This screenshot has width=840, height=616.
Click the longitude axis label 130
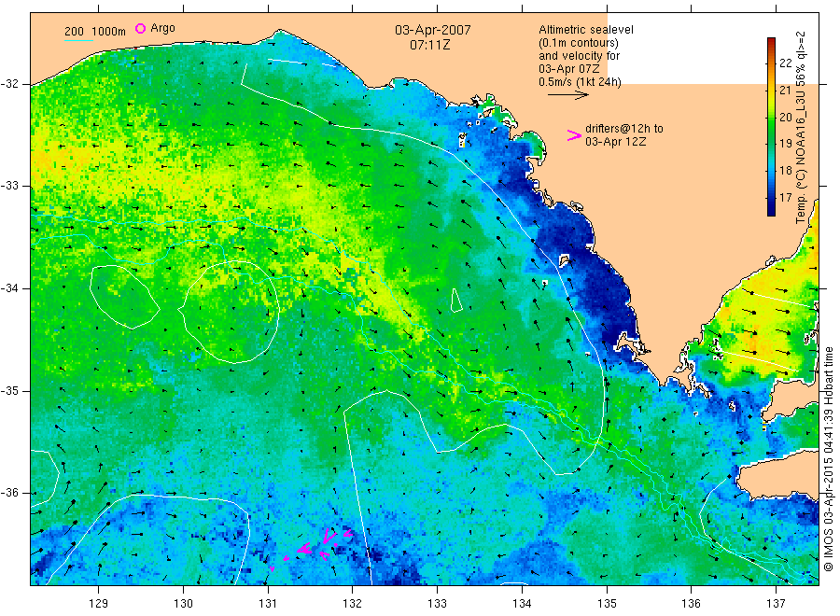pyautogui.click(x=183, y=604)
